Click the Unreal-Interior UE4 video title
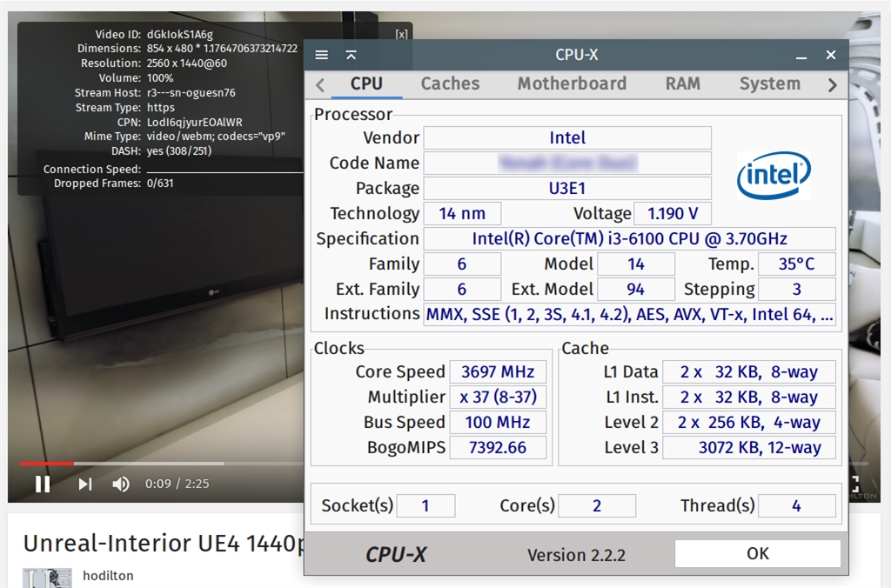 164,544
